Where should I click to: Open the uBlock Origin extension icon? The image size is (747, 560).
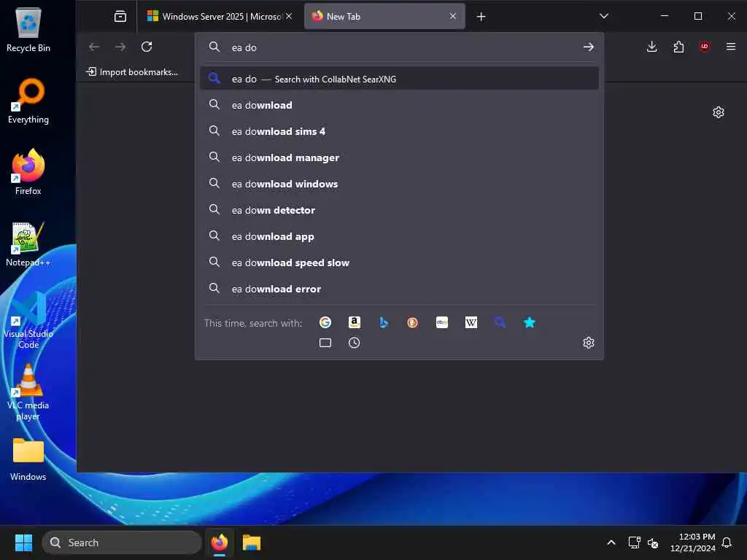[705, 47]
